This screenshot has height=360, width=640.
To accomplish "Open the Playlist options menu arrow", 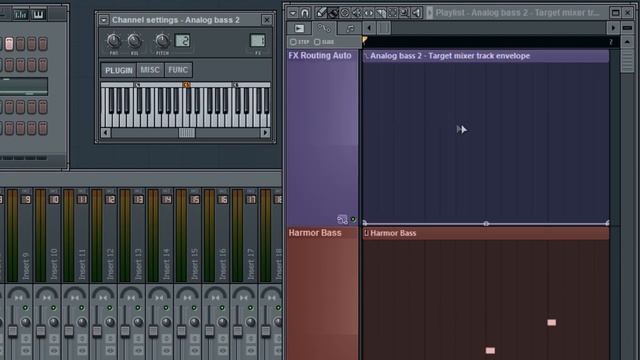I will point(293,13).
